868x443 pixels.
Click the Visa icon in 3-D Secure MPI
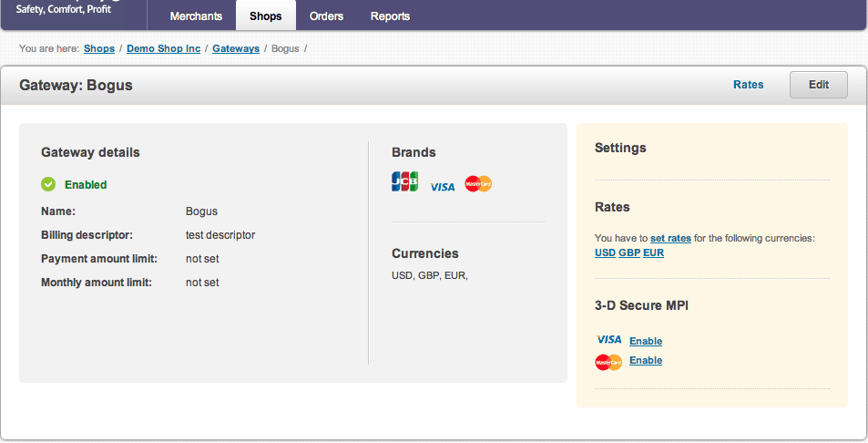608,340
